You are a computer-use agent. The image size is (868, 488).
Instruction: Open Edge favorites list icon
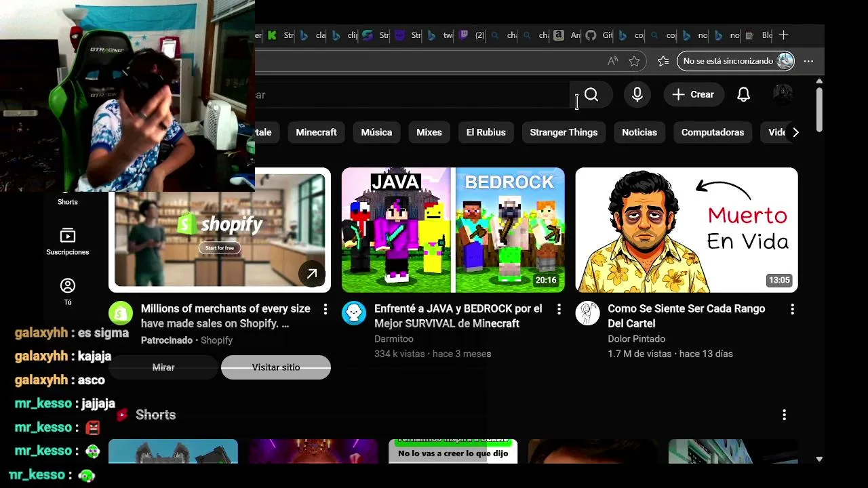click(x=663, y=61)
